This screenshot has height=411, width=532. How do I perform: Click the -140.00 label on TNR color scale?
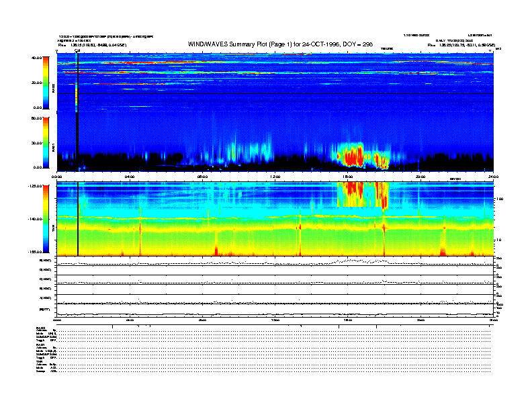tap(35, 219)
